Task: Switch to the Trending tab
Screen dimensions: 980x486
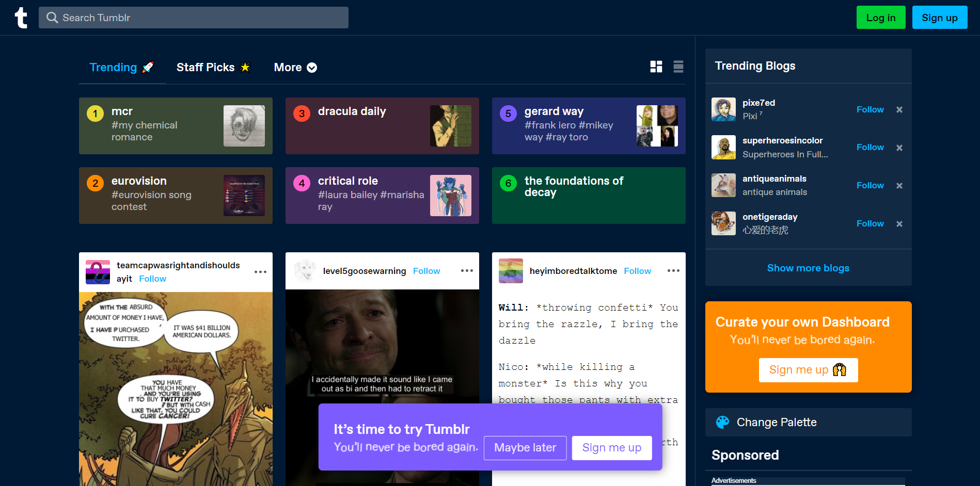Action: [x=122, y=68]
